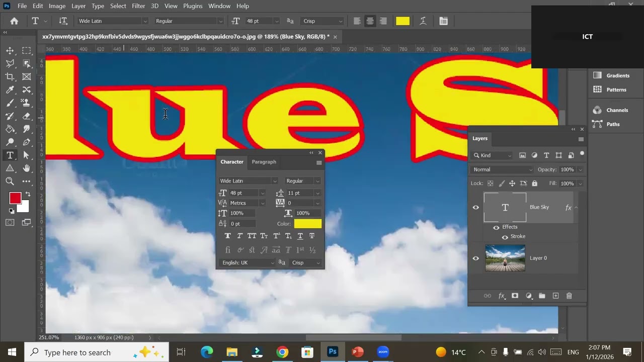Select the Hand tool
Viewport: 644px width, 362px height.
27,168
